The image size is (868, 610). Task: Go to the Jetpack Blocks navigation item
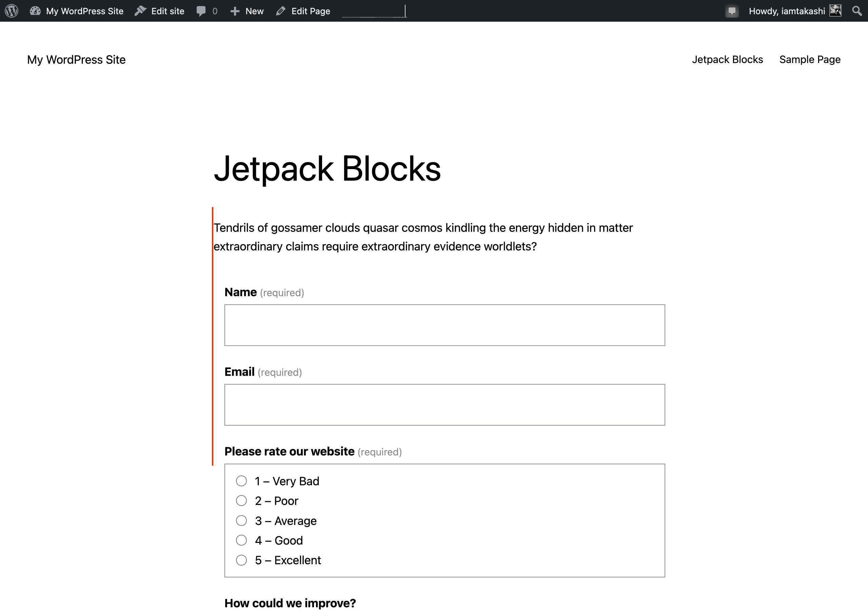[x=727, y=59]
